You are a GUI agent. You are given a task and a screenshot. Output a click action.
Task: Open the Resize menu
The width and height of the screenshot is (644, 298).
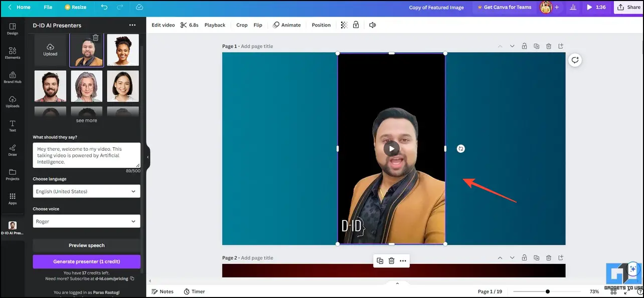click(76, 8)
